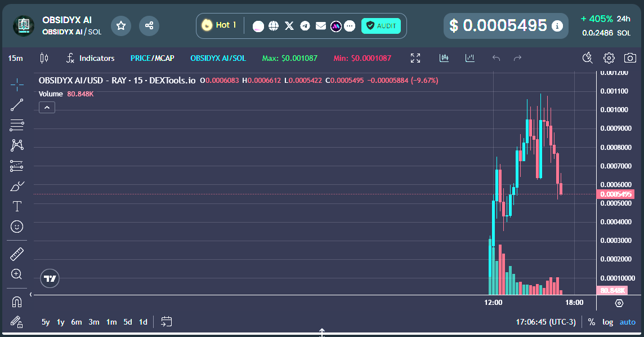Activate the zoom in tool
The height and width of the screenshot is (337, 644).
click(x=17, y=274)
